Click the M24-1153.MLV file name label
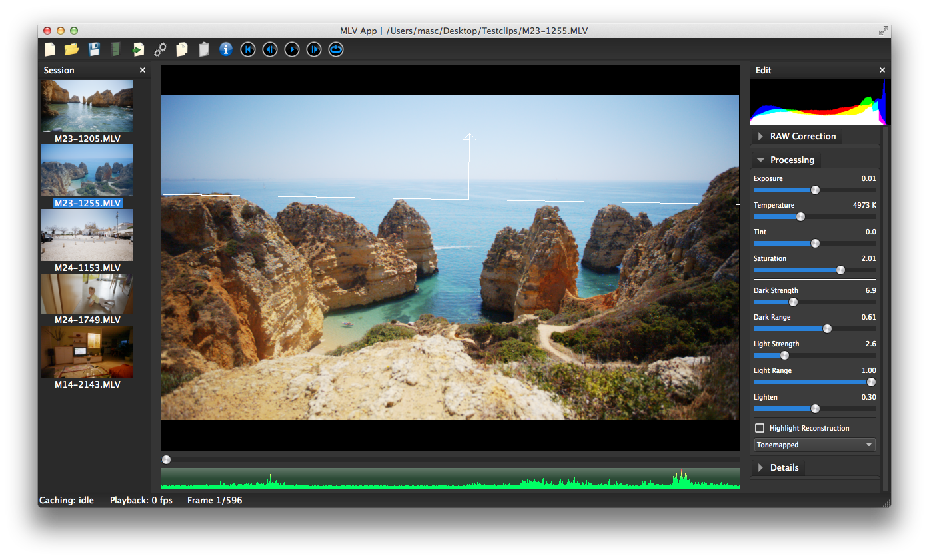This screenshot has height=560, width=929. (x=87, y=268)
